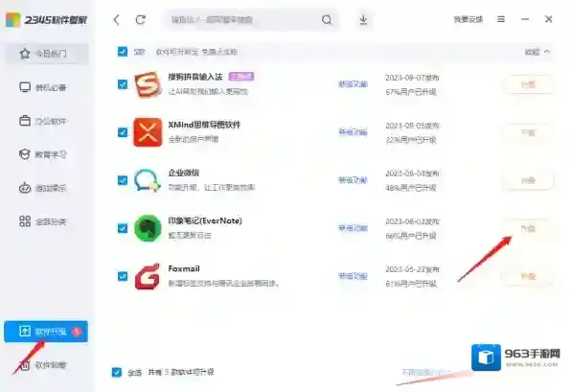Screen dimensions: 571x392
Task: Open 新版功能 link for 企业微信
Action: click(353, 180)
